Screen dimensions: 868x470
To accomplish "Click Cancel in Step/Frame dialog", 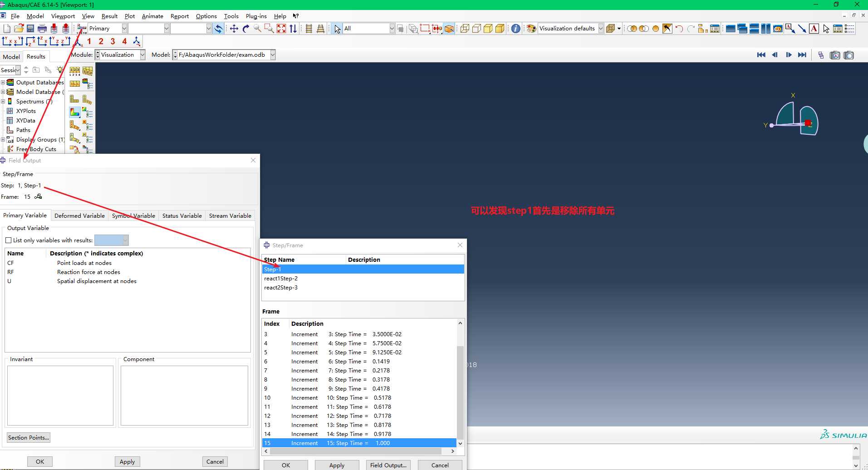I will 440,465.
